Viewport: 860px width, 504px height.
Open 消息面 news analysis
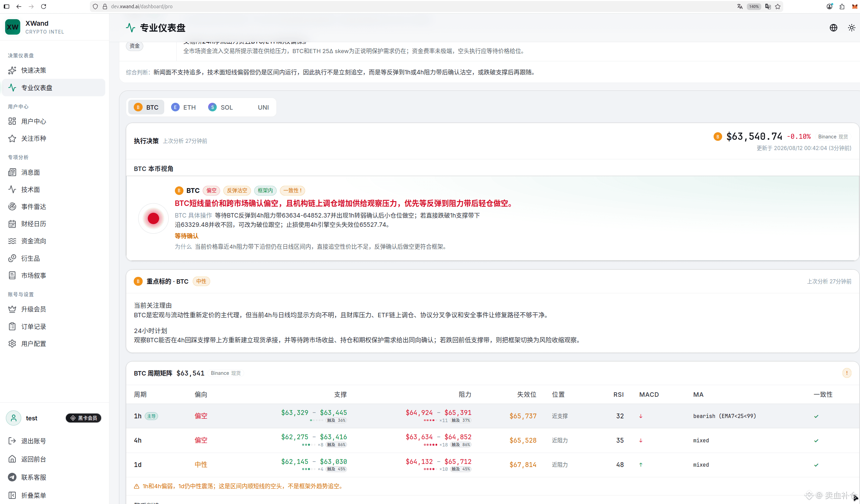[53, 172]
